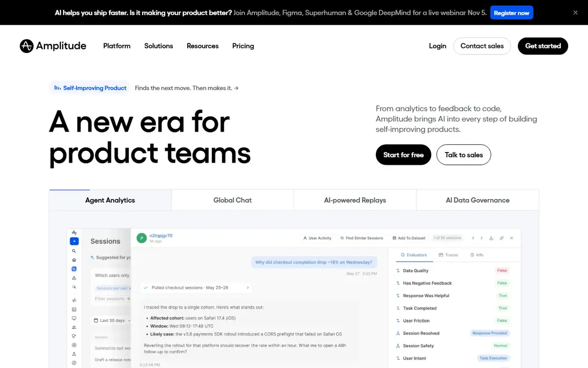Screen dimensions: 588x368
Task: Click the Amplitude logo icon
Action: point(27,46)
